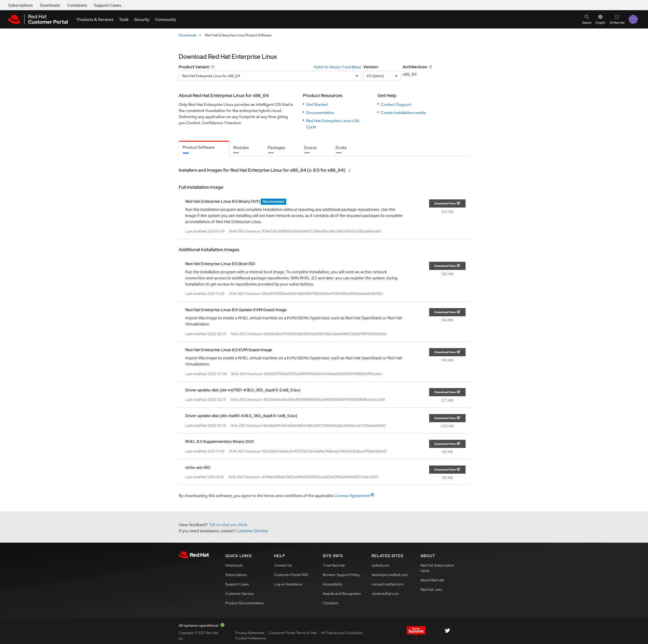The width and height of the screenshot is (648, 644).
Task: Click the Downloads breadcrumb link
Action: [187, 35]
